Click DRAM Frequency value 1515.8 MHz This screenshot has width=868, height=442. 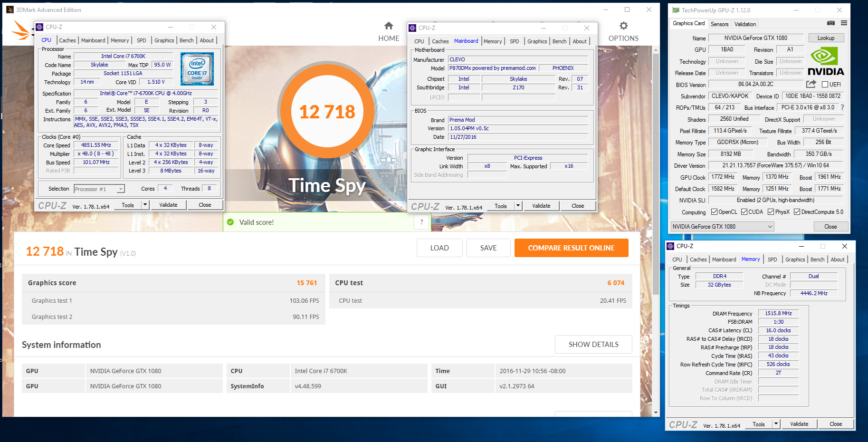(x=778, y=314)
